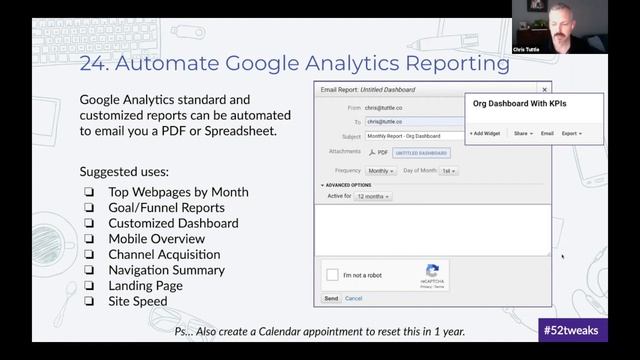This screenshot has height=360, width=640.
Task: Click the reCAPTCHA logo icon
Action: tap(432, 271)
